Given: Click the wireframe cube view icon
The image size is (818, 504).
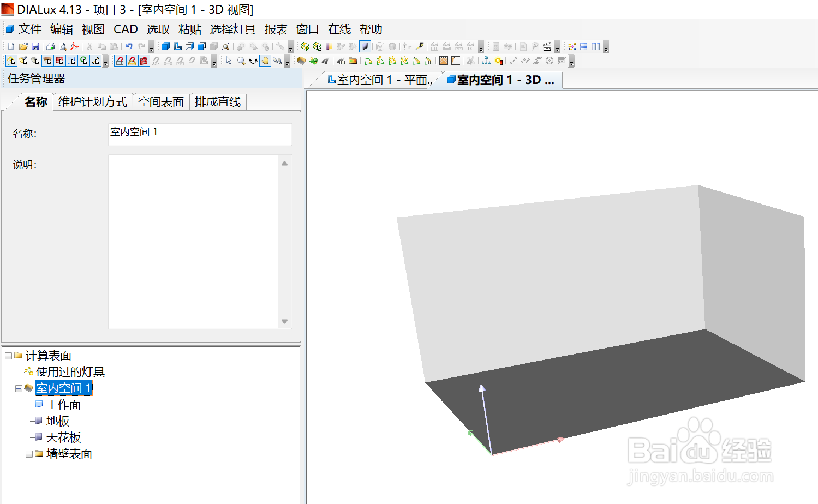Looking at the screenshot, I should pyautogui.click(x=189, y=46).
